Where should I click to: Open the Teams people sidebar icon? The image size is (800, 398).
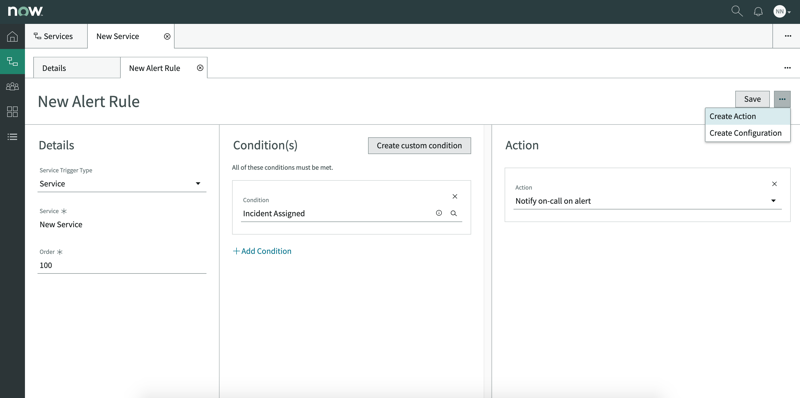pos(12,87)
